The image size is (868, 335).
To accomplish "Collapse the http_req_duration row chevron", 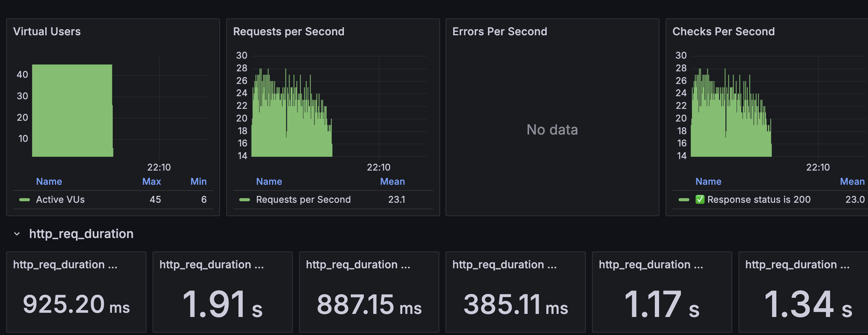I will [17, 234].
